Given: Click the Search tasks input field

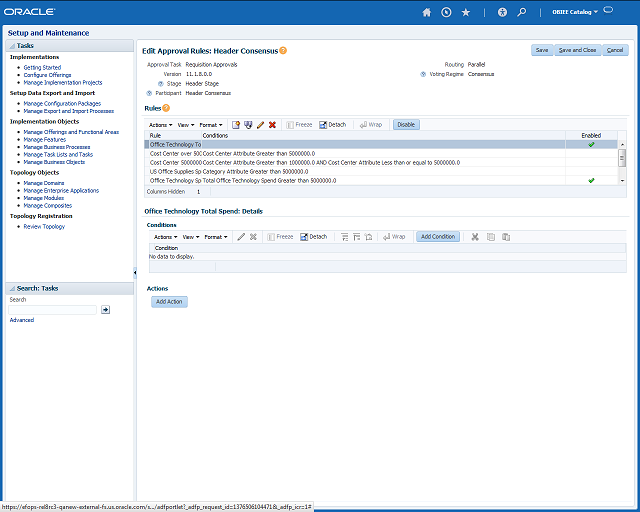Looking at the screenshot, I should [52, 310].
